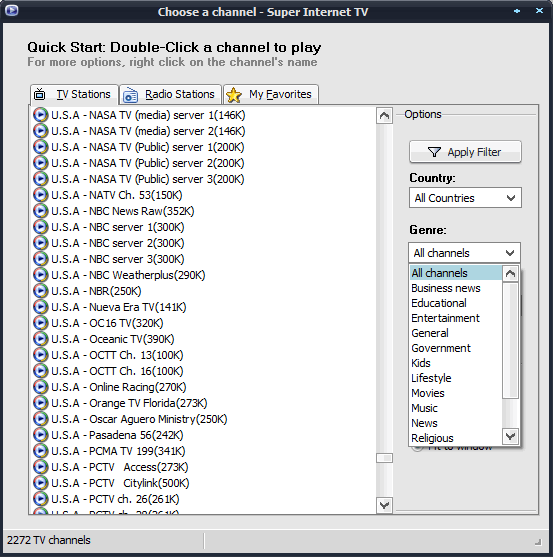Click genre list scrollbar up arrow
This screenshot has height=557, width=553.
point(510,274)
